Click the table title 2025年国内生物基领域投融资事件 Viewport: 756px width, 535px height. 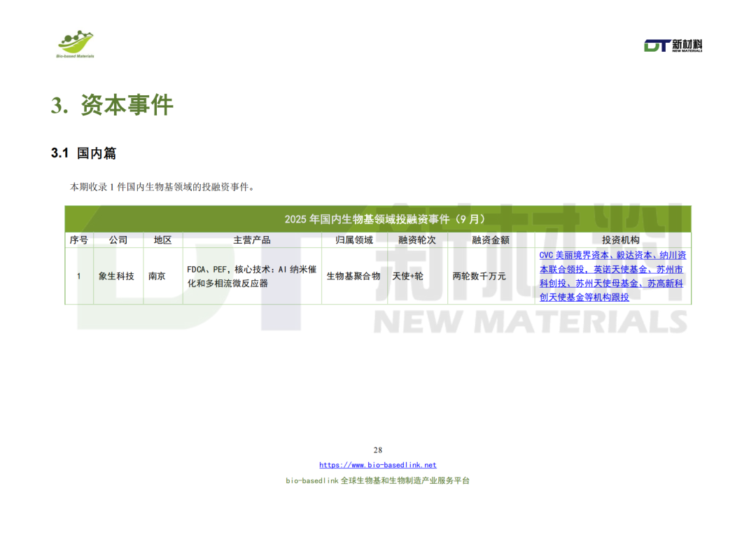click(384, 219)
